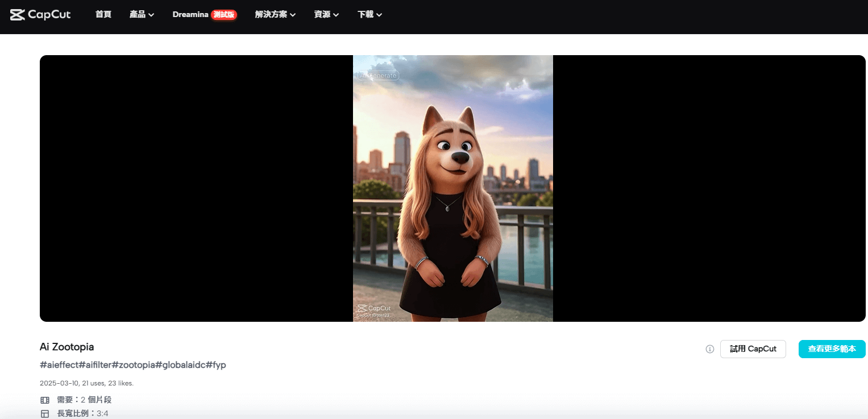Viewport: 868px width, 419px height.
Task: Expand the 資源 dropdown menu
Action: [326, 14]
